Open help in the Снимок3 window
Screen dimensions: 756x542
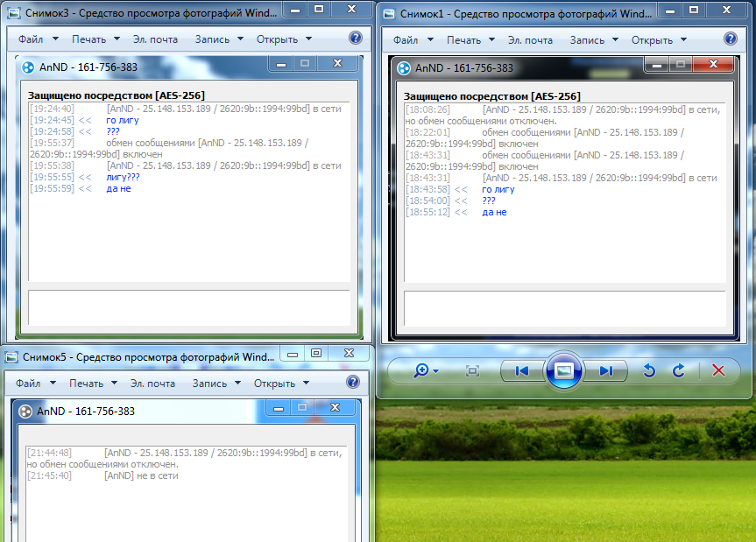356,38
